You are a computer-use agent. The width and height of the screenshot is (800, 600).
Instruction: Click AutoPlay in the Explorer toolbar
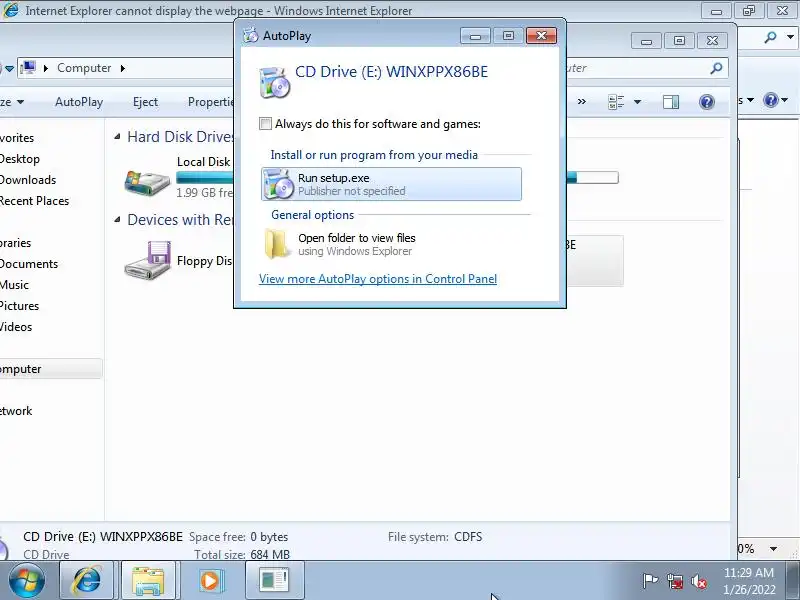coord(79,102)
